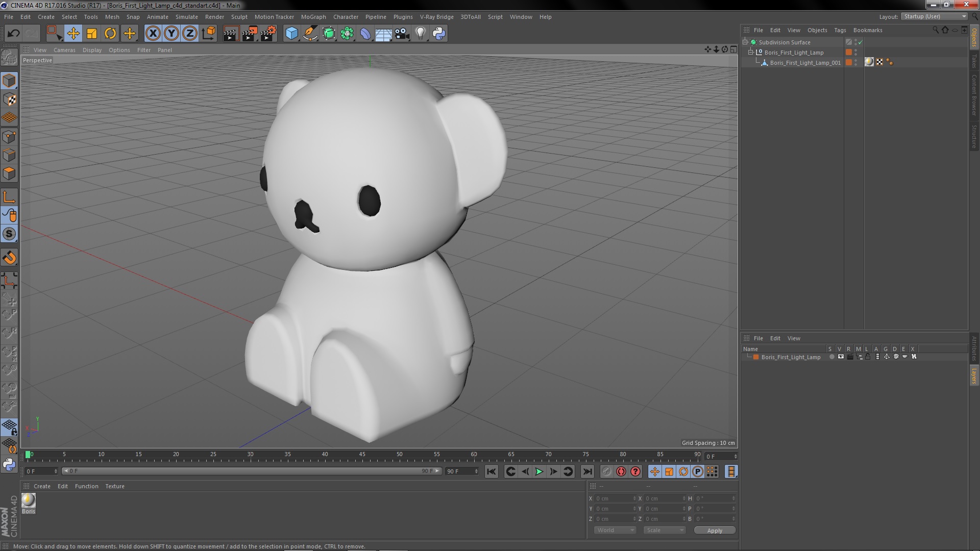980x551 pixels.
Task: Click the Light object icon
Action: (420, 34)
